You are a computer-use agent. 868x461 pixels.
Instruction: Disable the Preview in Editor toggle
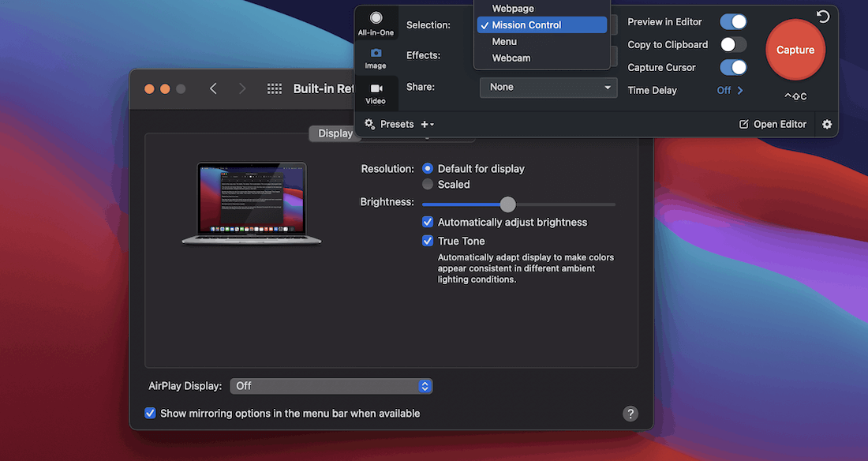pyautogui.click(x=733, y=21)
